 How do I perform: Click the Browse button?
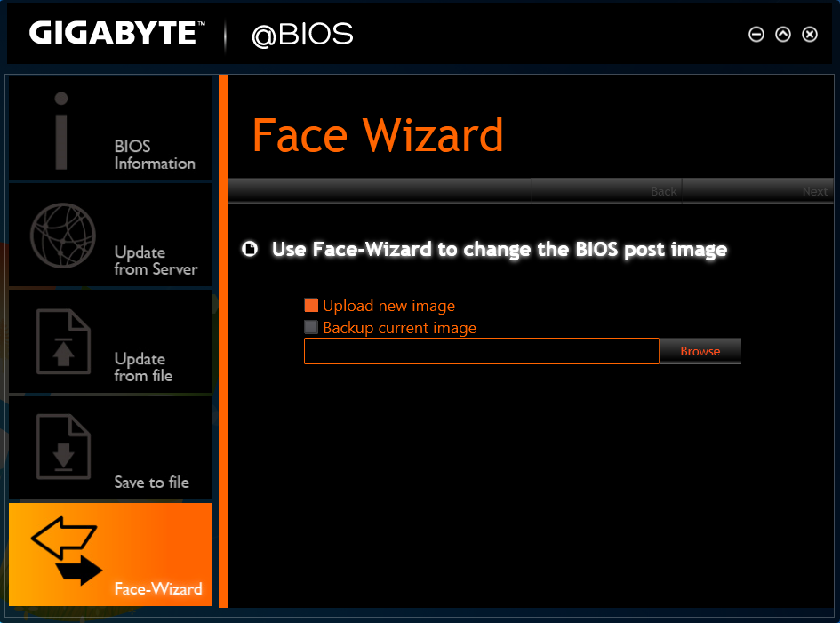click(700, 351)
